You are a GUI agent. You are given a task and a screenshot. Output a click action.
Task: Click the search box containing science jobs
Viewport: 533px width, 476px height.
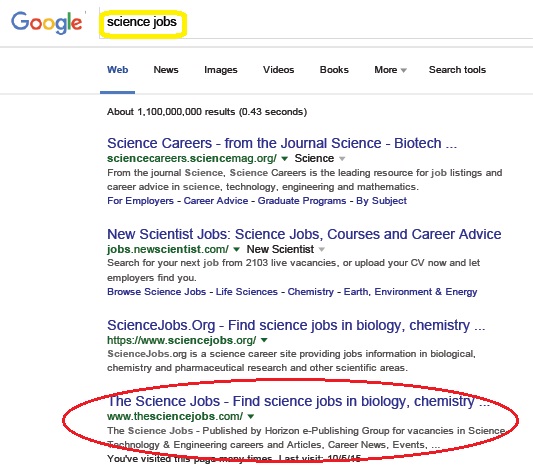tap(316, 22)
